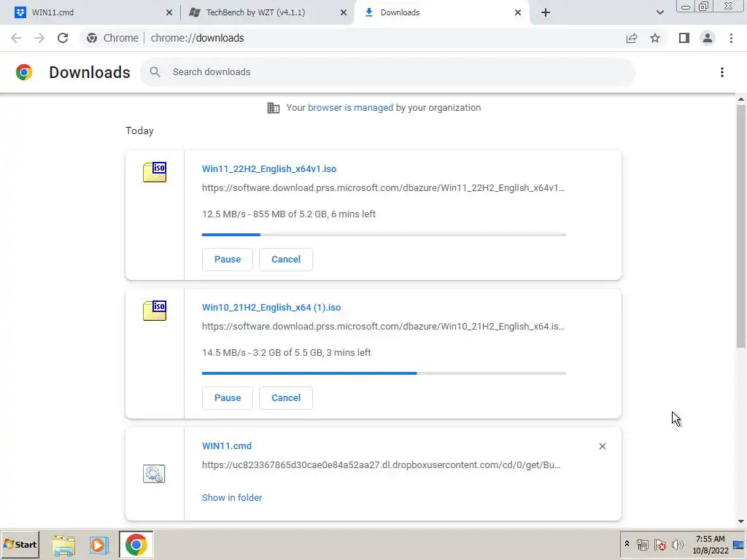747x560 pixels.
Task: Open Windows Explorer from the taskbar
Action: tap(63, 545)
